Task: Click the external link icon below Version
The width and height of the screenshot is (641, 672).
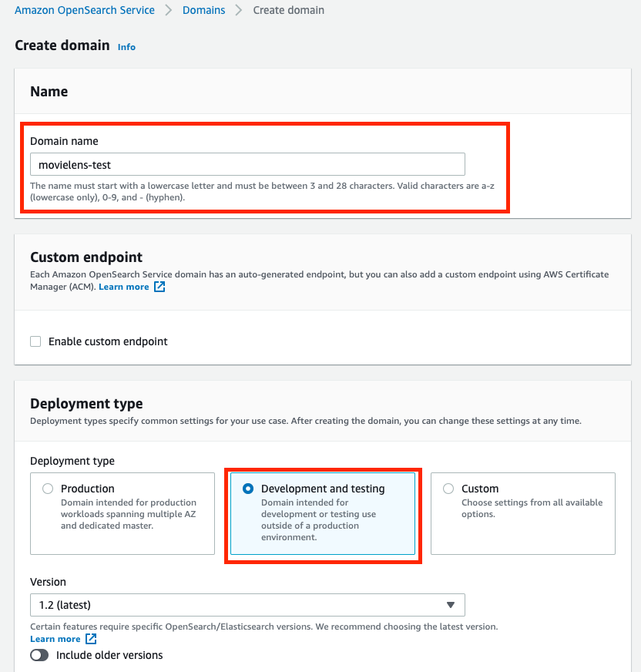Action: click(91, 639)
